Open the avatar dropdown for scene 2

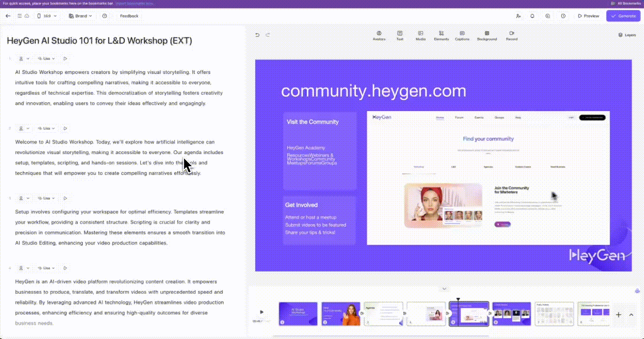tap(24, 128)
